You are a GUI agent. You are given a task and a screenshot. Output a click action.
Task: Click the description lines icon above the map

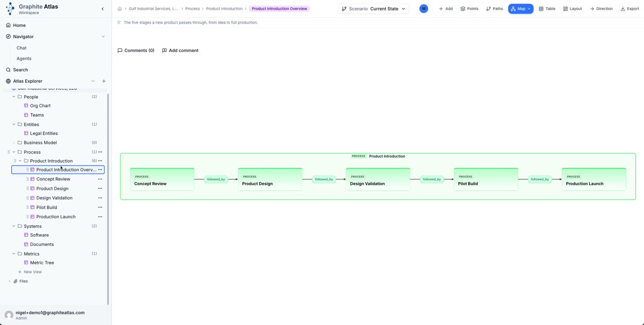pyautogui.click(x=119, y=23)
